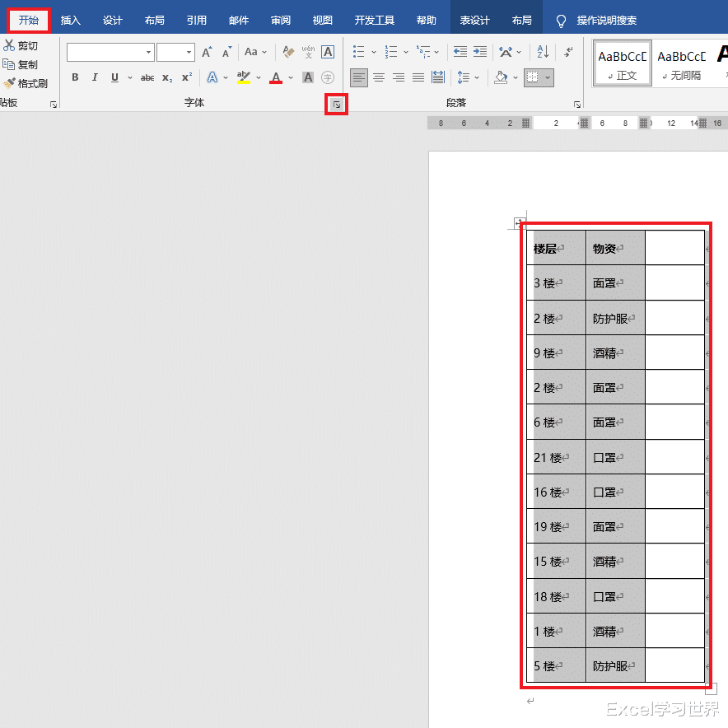Select the Format Painter (格式刷)
This screenshot has width=728, height=728.
click(x=26, y=83)
